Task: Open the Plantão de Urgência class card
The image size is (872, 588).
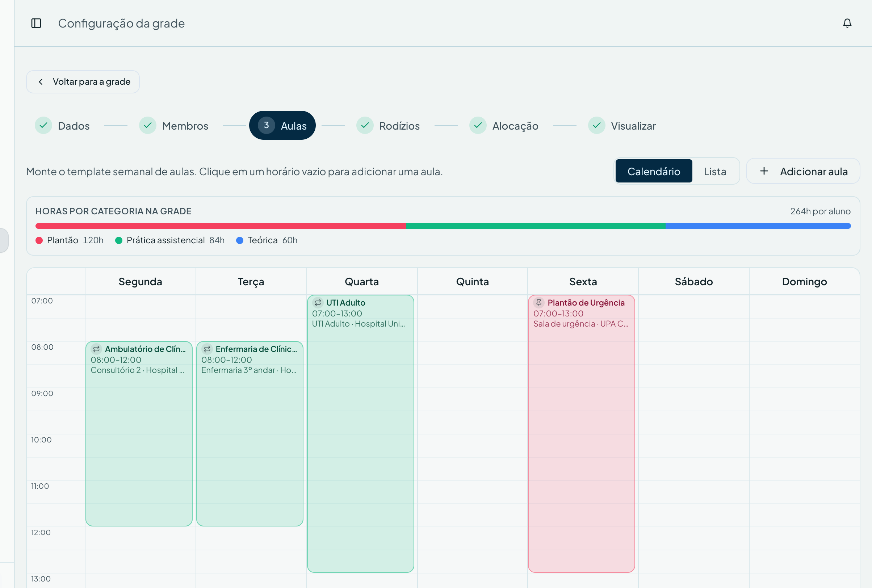Action: point(581,433)
